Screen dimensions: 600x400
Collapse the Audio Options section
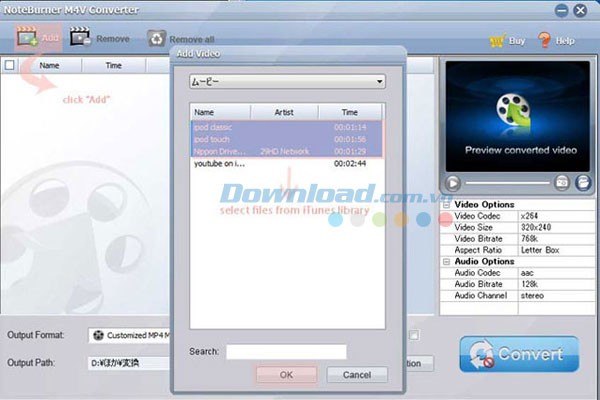pyautogui.click(x=445, y=262)
